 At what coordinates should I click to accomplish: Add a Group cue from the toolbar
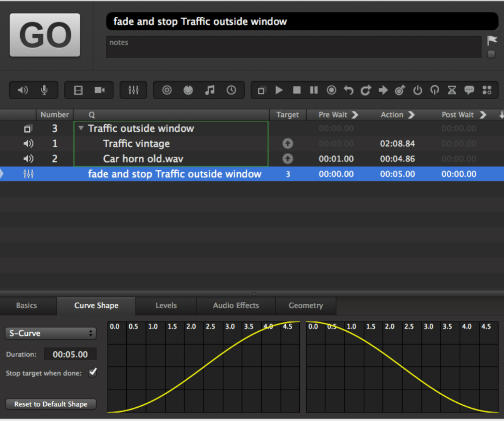261,90
